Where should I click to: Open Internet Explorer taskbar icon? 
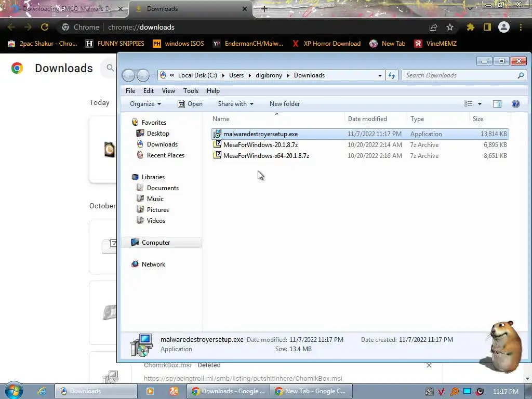pyautogui.click(x=42, y=391)
